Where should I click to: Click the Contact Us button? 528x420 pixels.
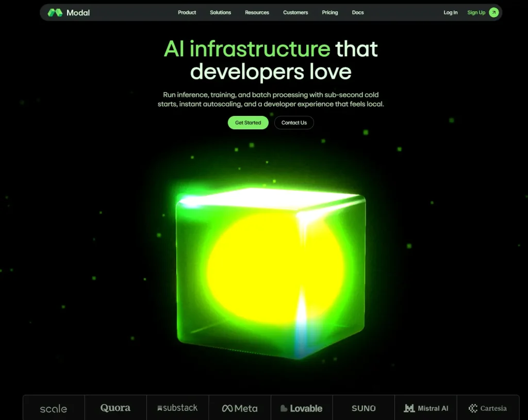(x=294, y=123)
